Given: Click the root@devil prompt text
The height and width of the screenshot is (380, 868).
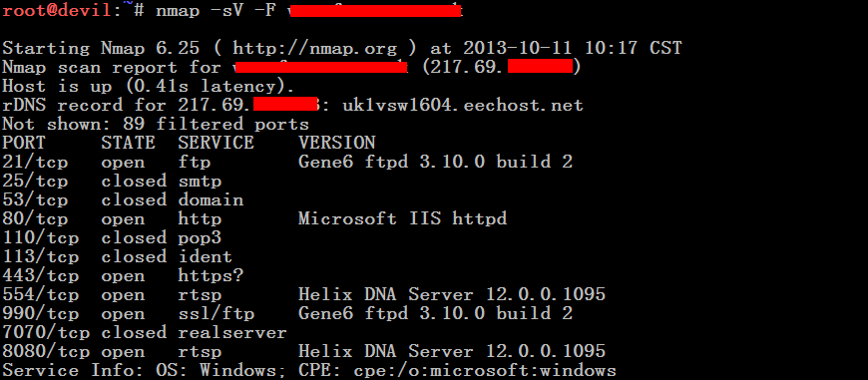Looking at the screenshot, I should click(x=57, y=11).
